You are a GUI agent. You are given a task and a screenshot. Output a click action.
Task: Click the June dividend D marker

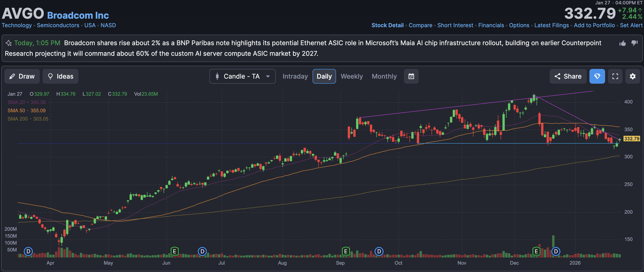tap(202, 251)
